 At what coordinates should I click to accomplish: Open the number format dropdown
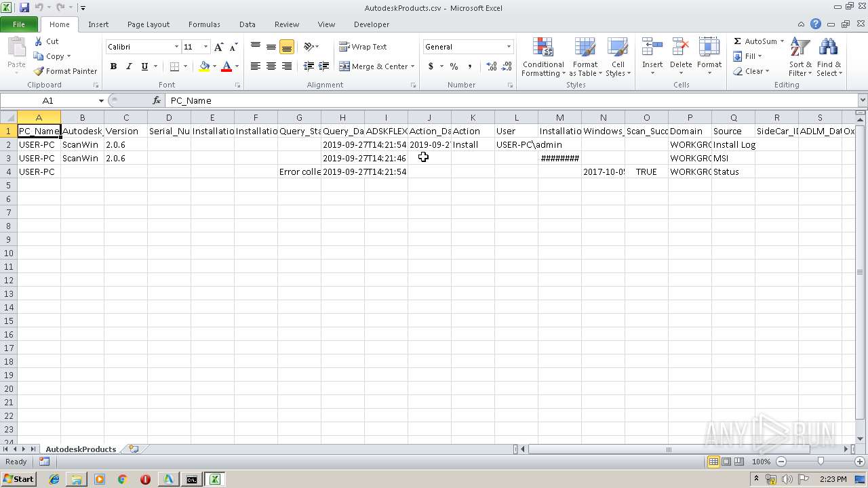[x=509, y=47]
